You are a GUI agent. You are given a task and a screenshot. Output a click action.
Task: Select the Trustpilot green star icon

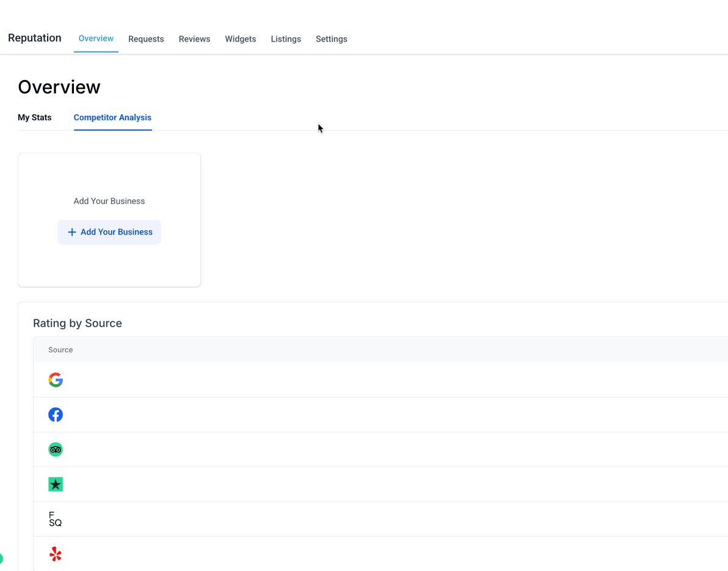56,484
